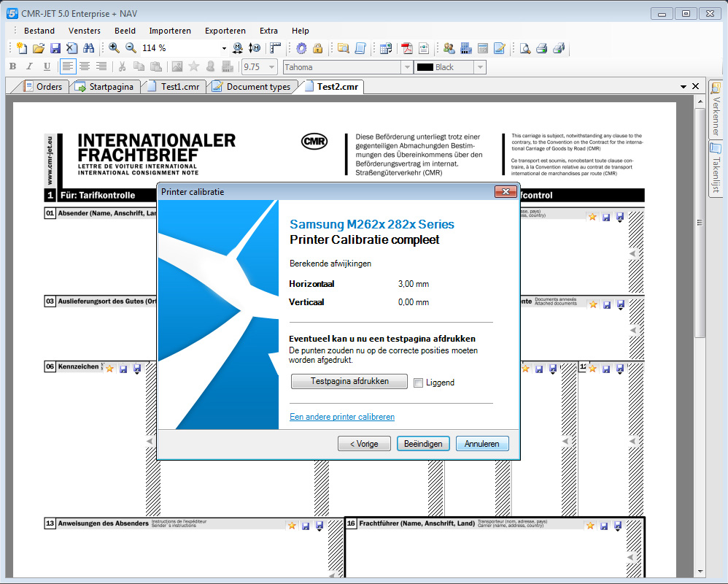Open the font size 9.75 dropdown
Viewport: 728px width, 584px height.
tap(271, 67)
